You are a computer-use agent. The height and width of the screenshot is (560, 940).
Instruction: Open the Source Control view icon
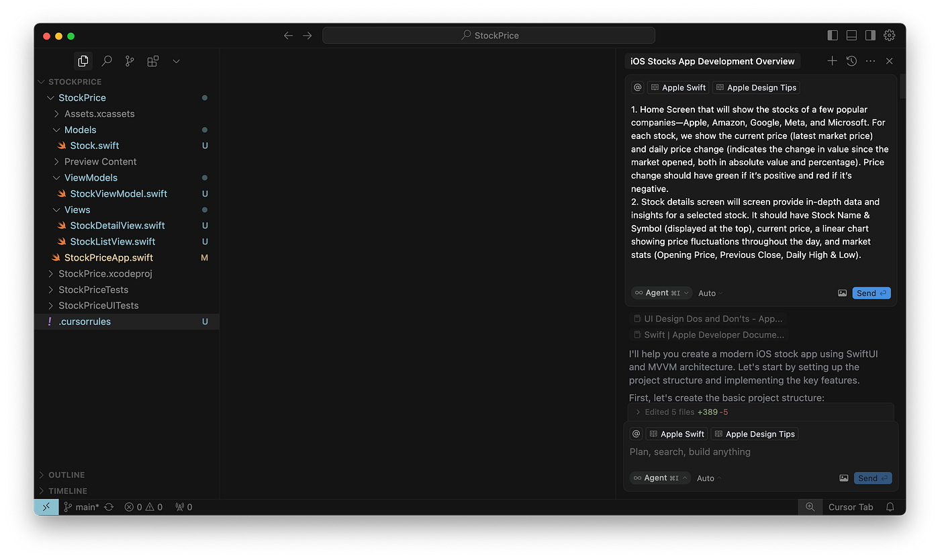click(130, 61)
